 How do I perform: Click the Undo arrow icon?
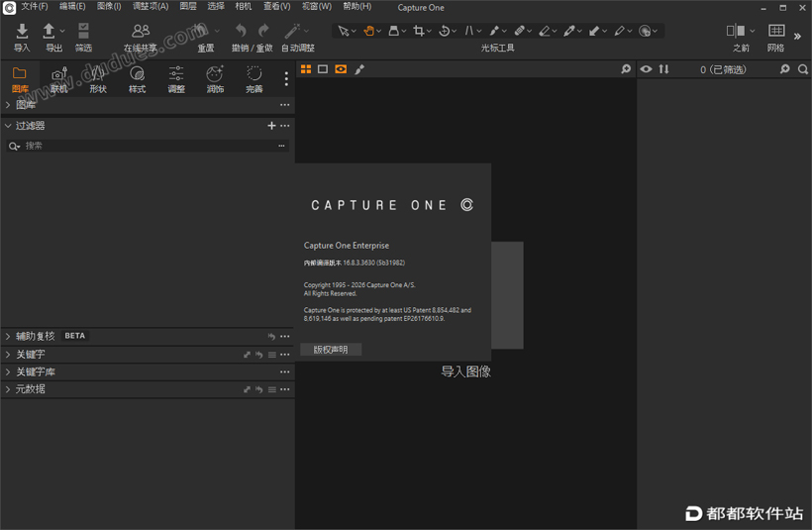click(241, 31)
